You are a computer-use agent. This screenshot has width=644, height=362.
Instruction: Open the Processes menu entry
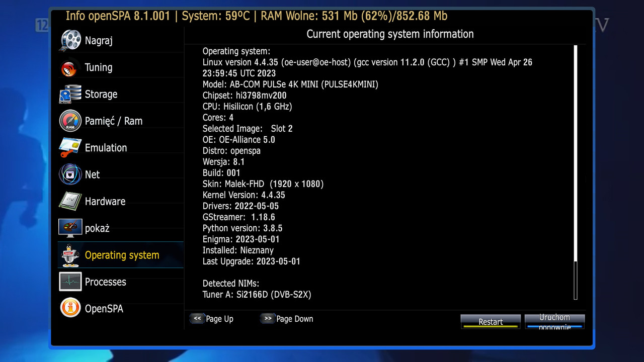tap(121, 282)
